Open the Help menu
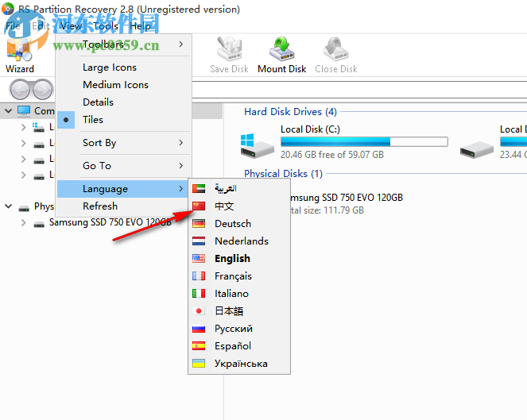 pos(140,26)
